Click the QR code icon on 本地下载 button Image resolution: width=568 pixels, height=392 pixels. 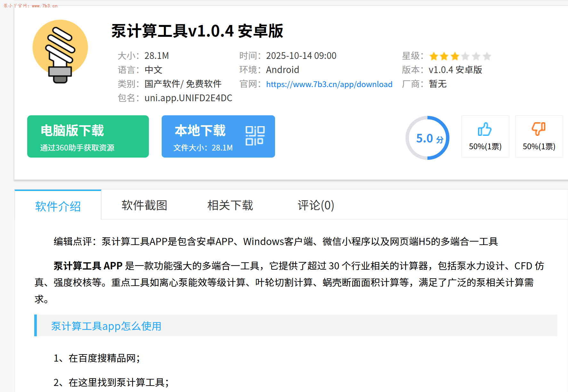tap(255, 136)
